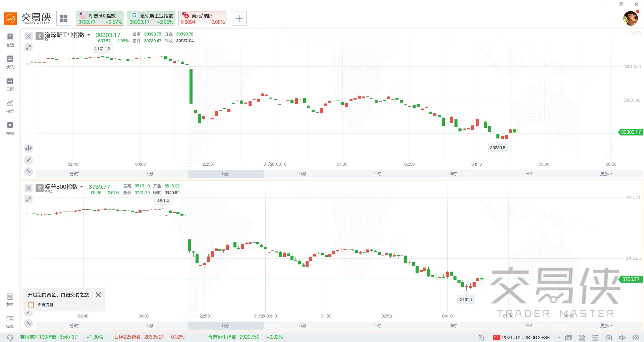Open settings hexagon icon in status bar

636,337
